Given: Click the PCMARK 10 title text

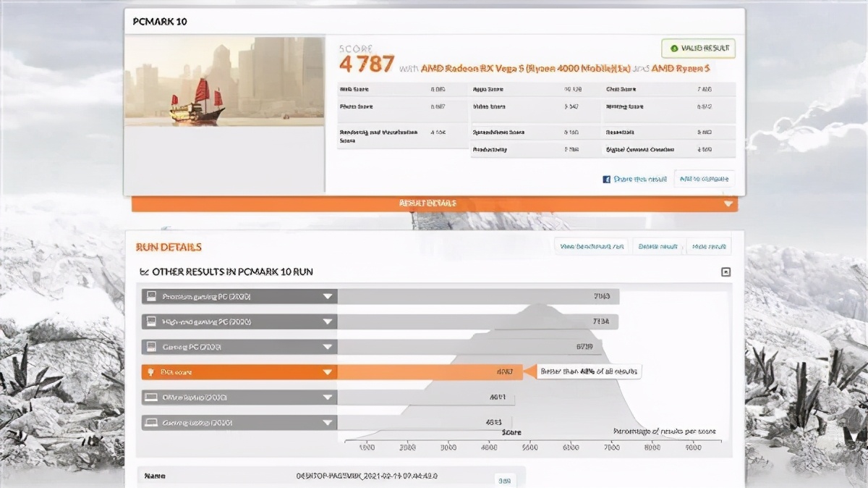Looking at the screenshot, I should pos(160,22).
